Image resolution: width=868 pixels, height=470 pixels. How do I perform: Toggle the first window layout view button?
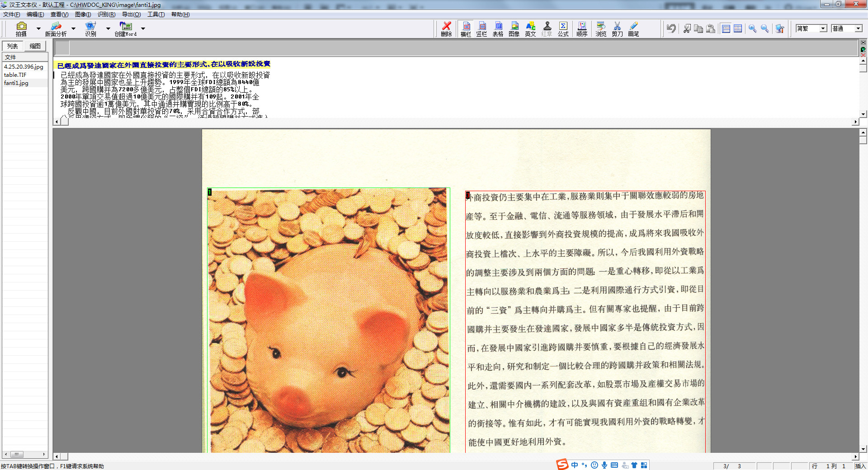[726, 28]
